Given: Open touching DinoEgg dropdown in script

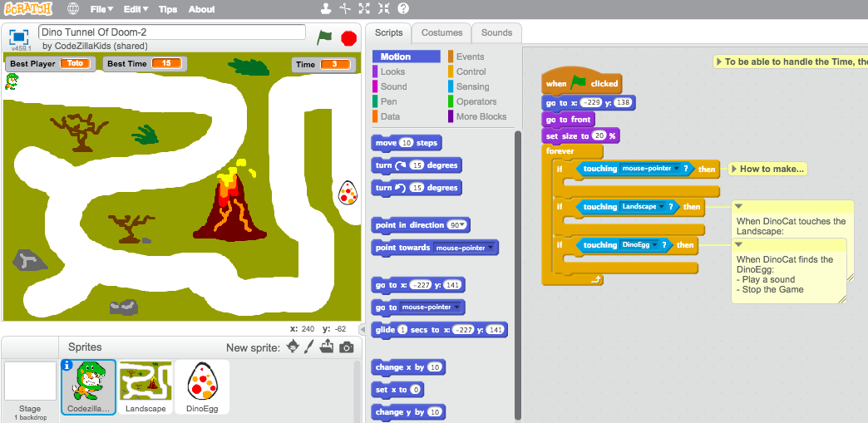Looking at the screenshot, I should [654, 245].
